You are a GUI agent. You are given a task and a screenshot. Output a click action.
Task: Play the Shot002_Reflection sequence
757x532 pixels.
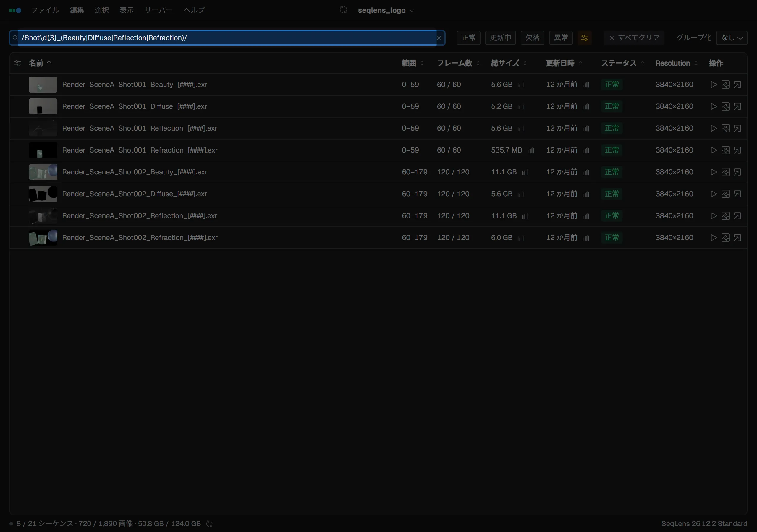pos(714,216)
